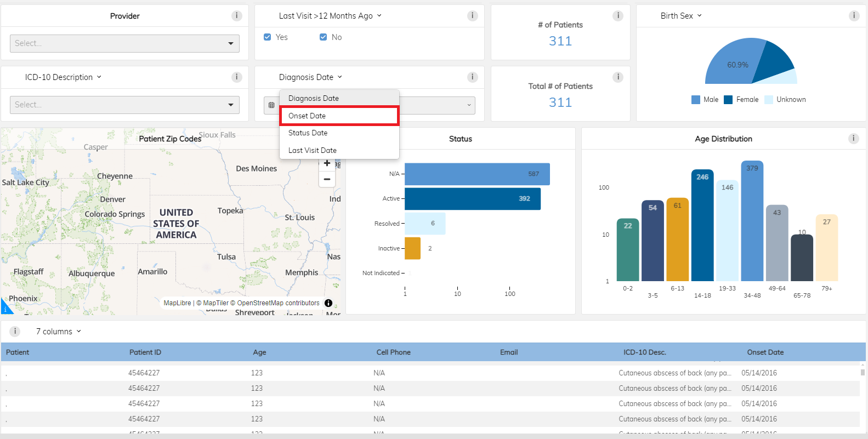Open the MapLibre attribution link
This screenshot has height=439, width=868.
click(177, 303)
